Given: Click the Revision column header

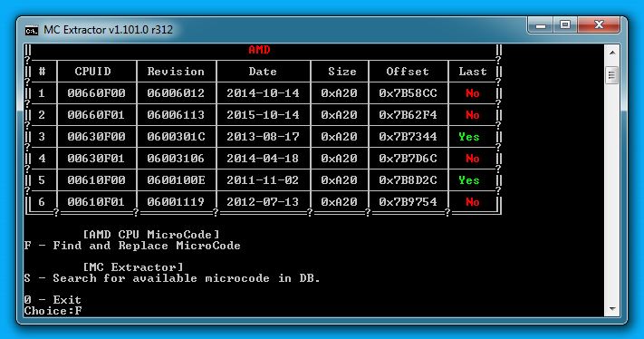Looking at the screenshot, I should click(x=176, y=72).
